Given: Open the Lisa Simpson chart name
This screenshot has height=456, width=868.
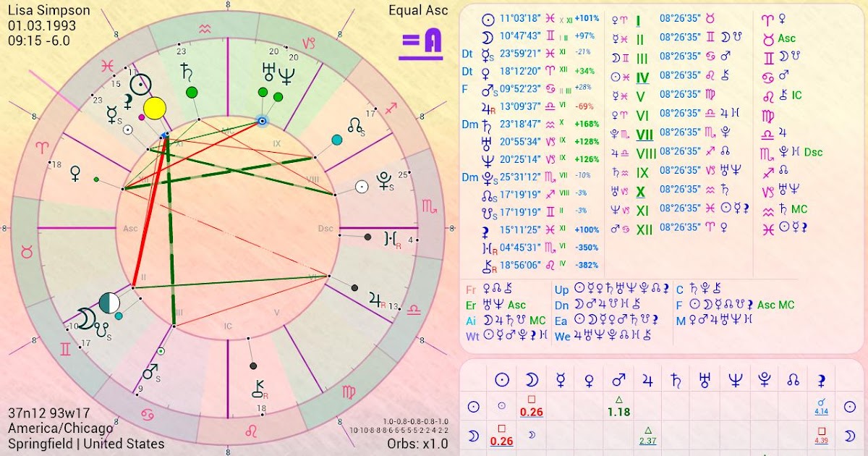Looking at the screenshot, I should click(x=49, y=10).
